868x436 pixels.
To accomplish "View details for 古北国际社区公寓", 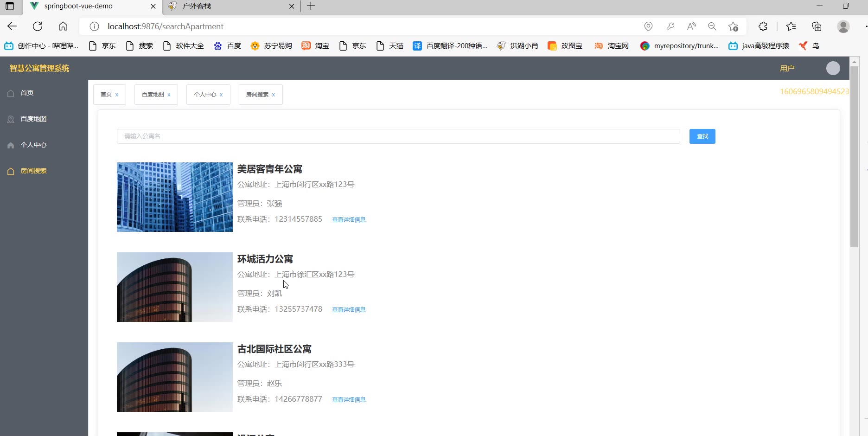I will point(349,400).
